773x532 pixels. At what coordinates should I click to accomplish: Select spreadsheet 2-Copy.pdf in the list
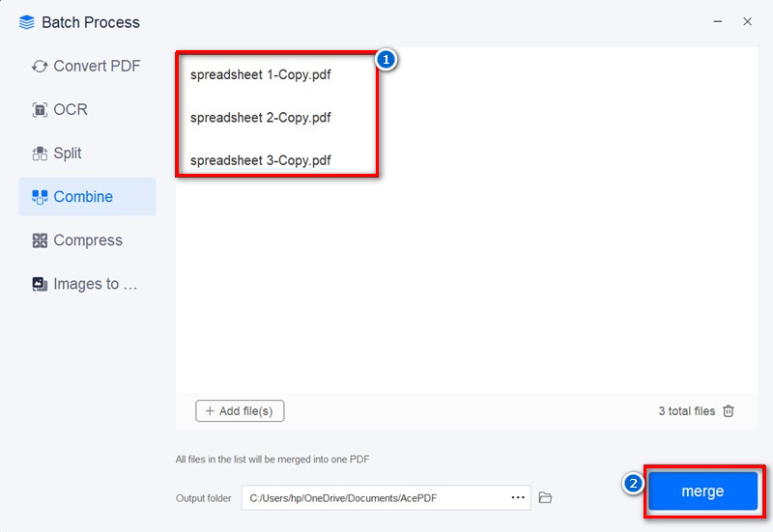[261, 118]
